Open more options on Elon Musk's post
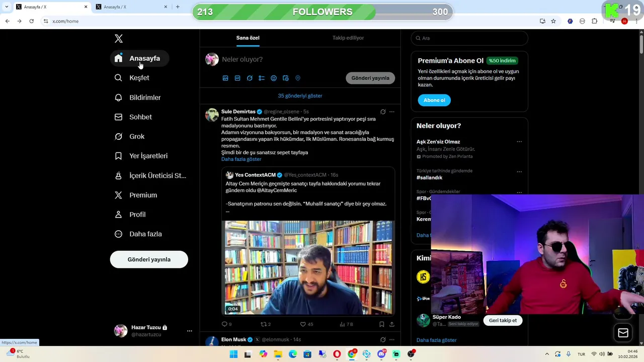The width and height of the screenshot is (644, 362). [392, 340]
